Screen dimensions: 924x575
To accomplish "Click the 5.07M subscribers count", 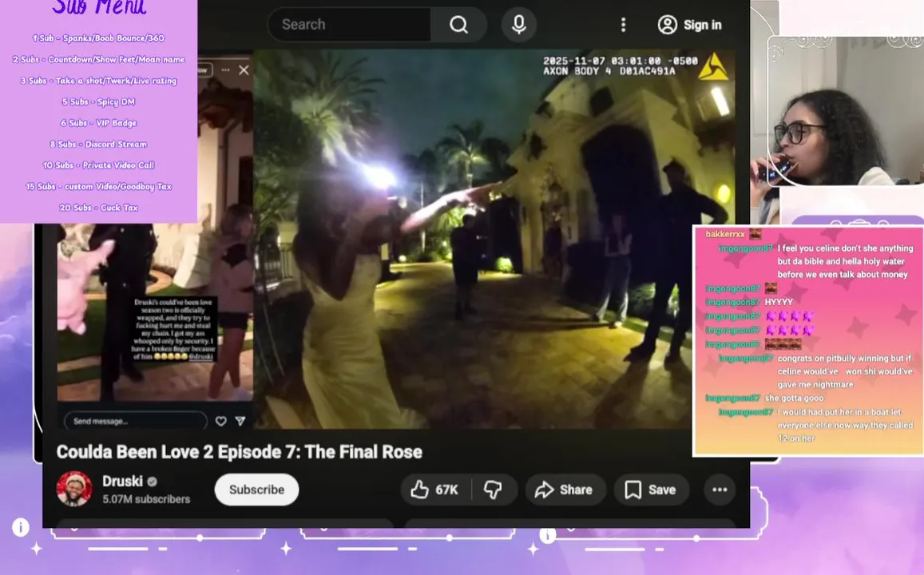I will tap(146, 499).
